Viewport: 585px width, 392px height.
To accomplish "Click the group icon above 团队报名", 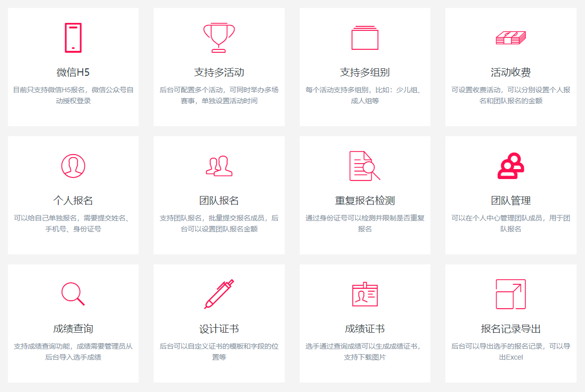I will coord(219,165).
